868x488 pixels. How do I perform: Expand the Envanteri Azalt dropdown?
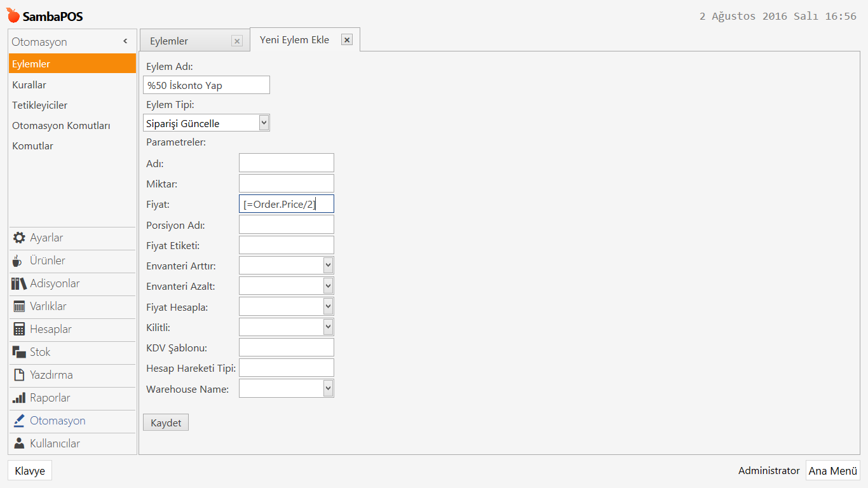click(x=328, y=286)
